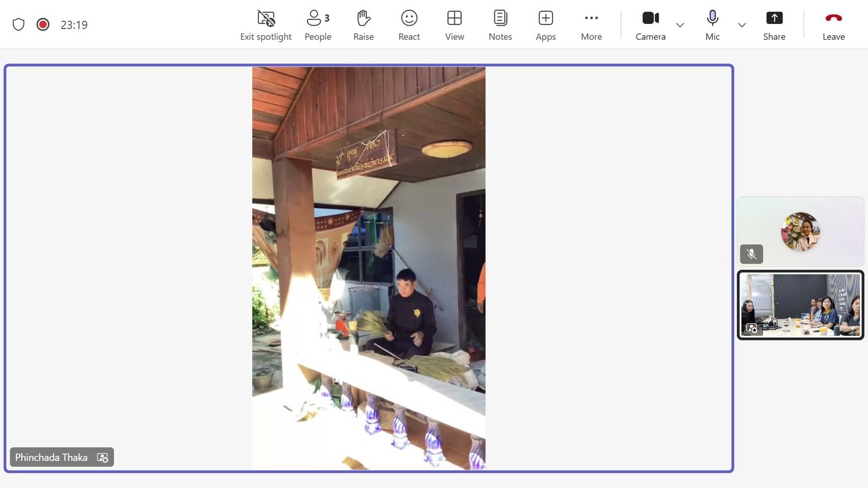
Task: Click spotlight icon beside Phinchada Thaka name
Action: click(102, 457)
